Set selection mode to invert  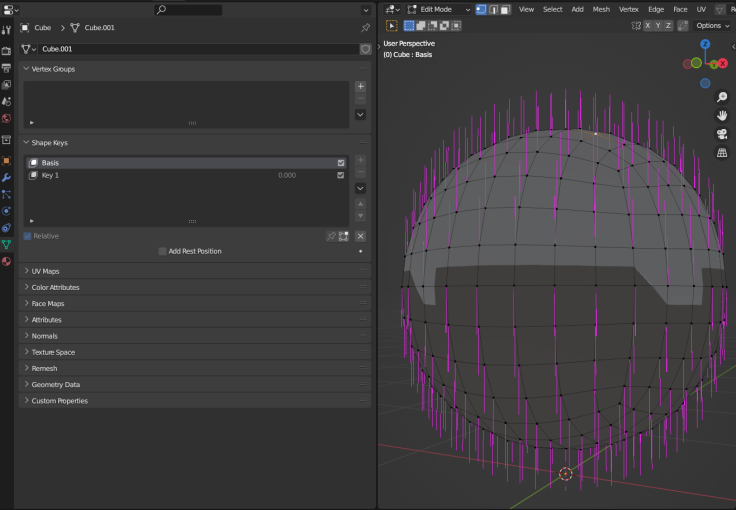[x=444, y=26]
